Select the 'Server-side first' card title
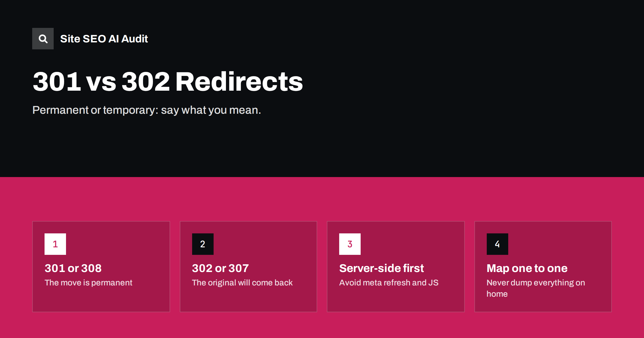644x338 pixels. [x=382, y=268]
